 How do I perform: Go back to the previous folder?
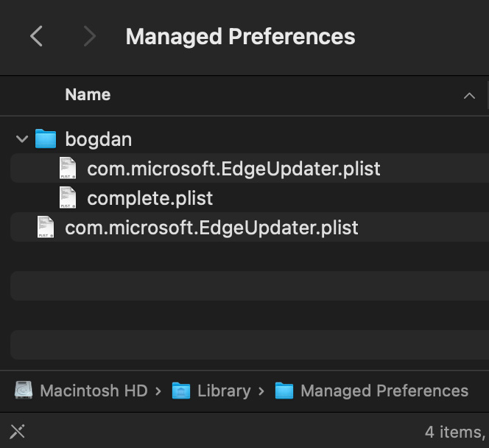coord(36,36)
